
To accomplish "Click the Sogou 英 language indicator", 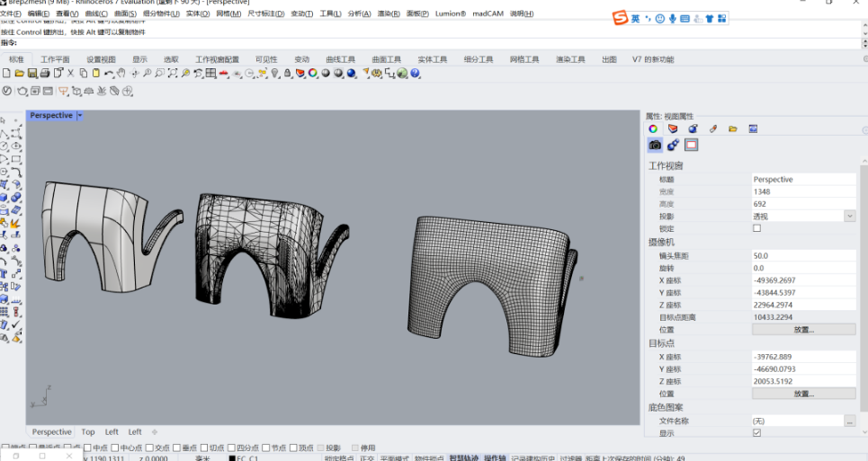I will tap(635, 19).
